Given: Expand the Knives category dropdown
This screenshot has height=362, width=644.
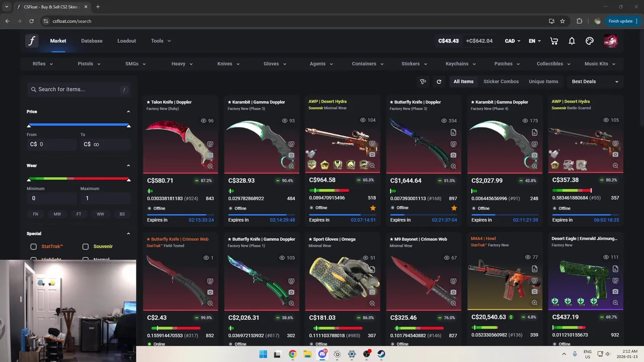Looking at the screenshot, I should pyautogui.click(x=228, y=64).
